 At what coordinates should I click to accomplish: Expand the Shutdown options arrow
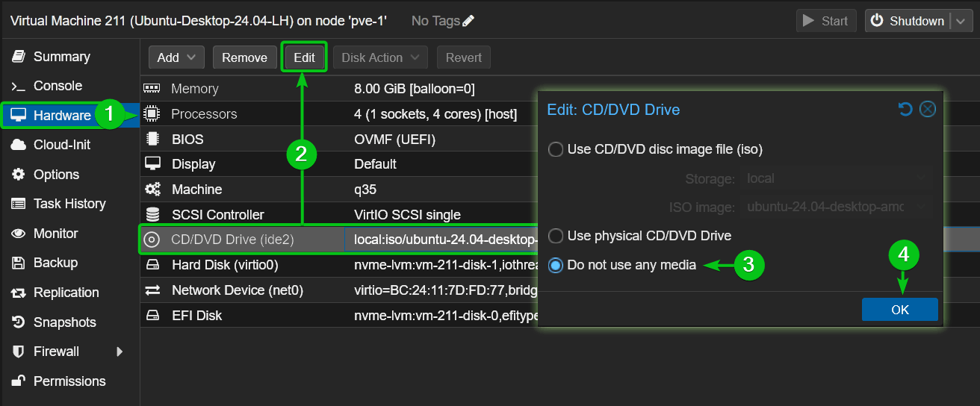point(960,22)
